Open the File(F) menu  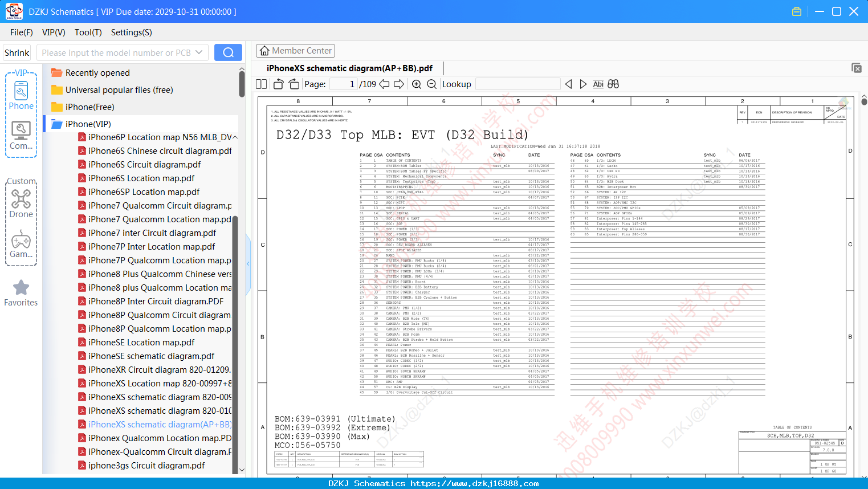click(x=22, y=32)
